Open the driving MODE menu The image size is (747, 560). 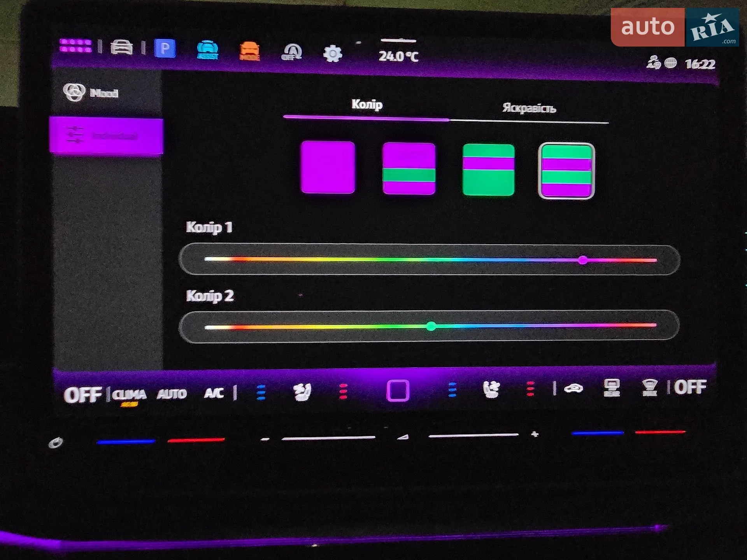pyautogui.click(x=249, y=51)
